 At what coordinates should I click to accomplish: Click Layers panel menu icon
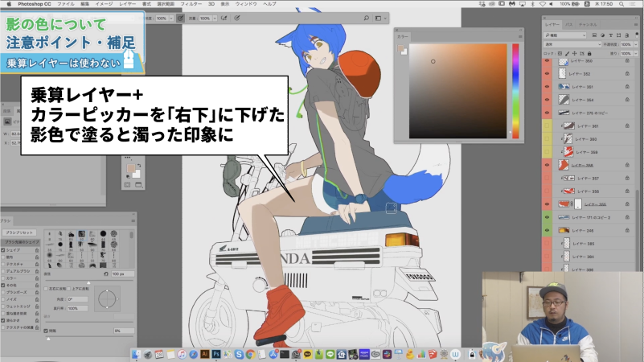tap(637, 25)
